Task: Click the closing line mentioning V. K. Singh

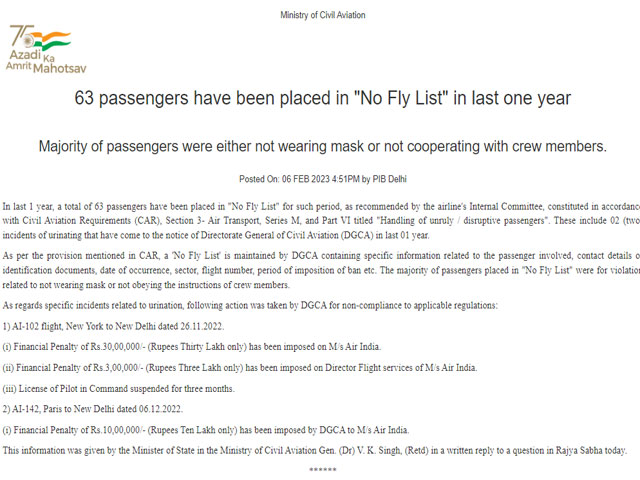Action: pyautogui.click(x=314, y=451)
